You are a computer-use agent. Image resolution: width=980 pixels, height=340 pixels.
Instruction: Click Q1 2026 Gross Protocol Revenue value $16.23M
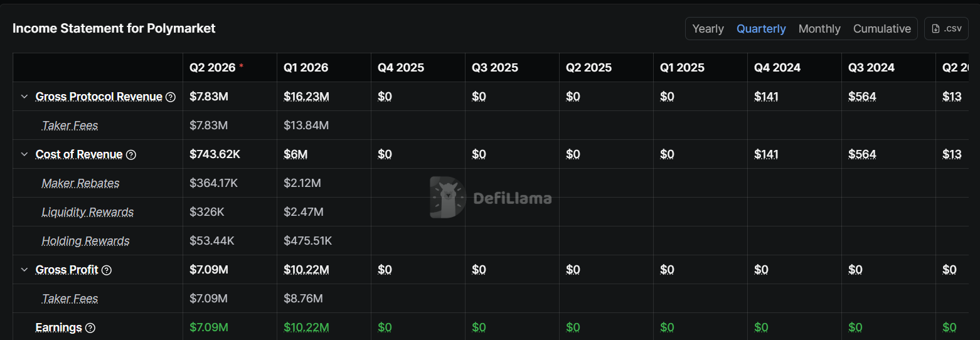coord(306,97)
